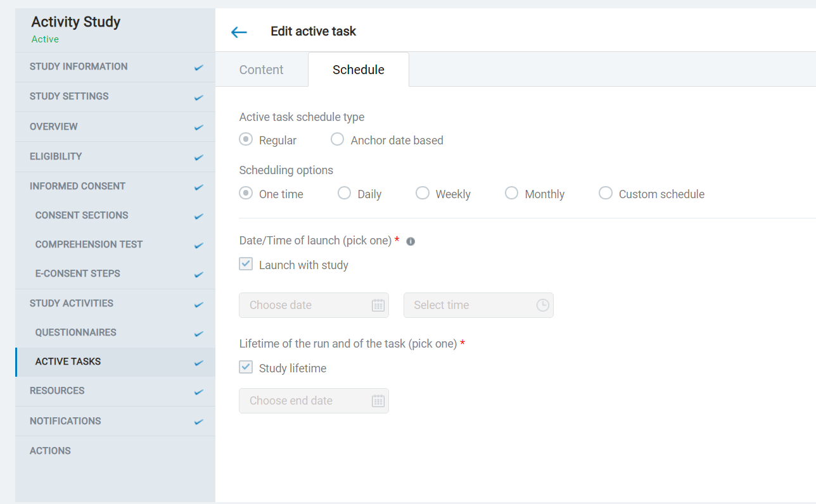816x504 pixels.
Task: Open the ACTIONS section in sidebar
Action: (x=49, y=450)
